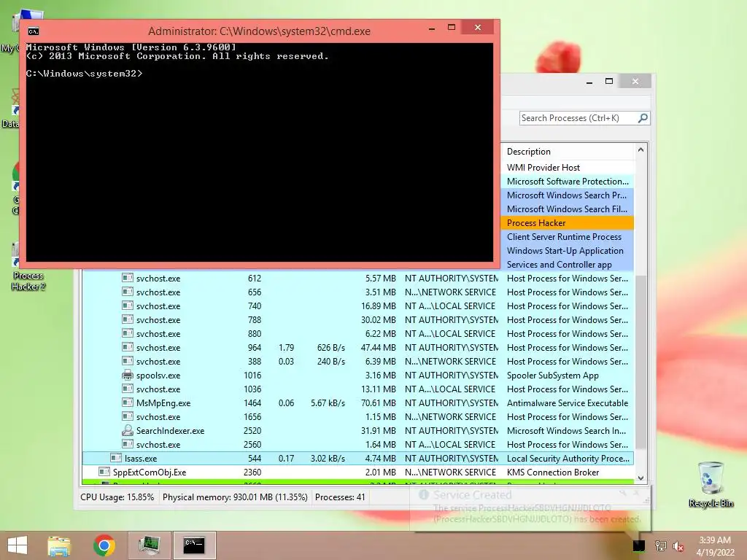Select svchost.exe with PID 740

coord(357,306)
